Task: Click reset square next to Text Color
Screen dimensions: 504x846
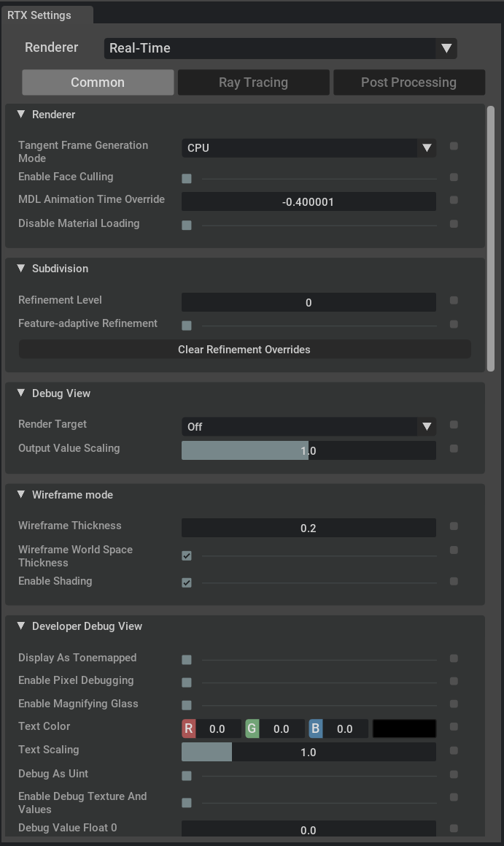Action: 454,727
